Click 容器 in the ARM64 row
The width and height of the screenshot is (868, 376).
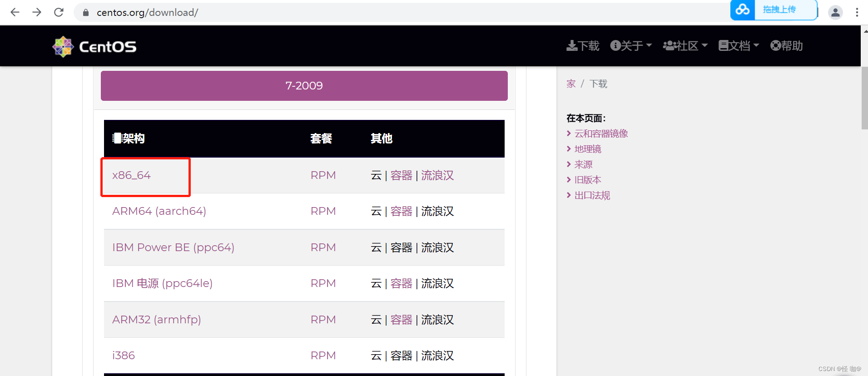pyautogui.click(x=401, y=211)
